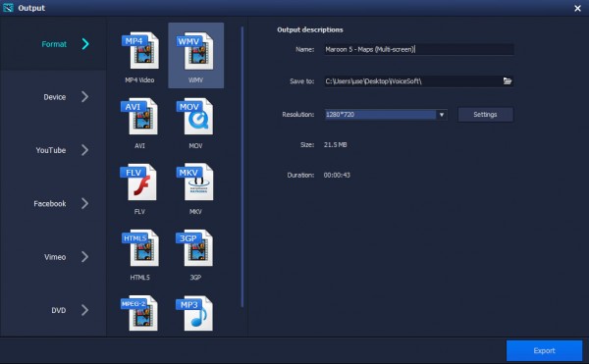Choose the 3GP format icon
The width and height of the screenshot is (589, 364).
click(194, 248)
